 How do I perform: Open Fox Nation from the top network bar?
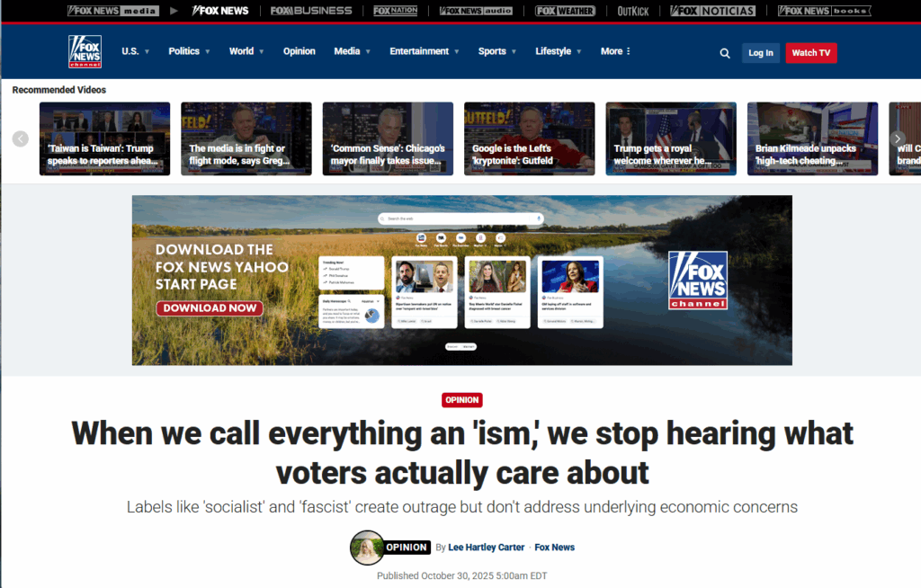click(396, 11)
